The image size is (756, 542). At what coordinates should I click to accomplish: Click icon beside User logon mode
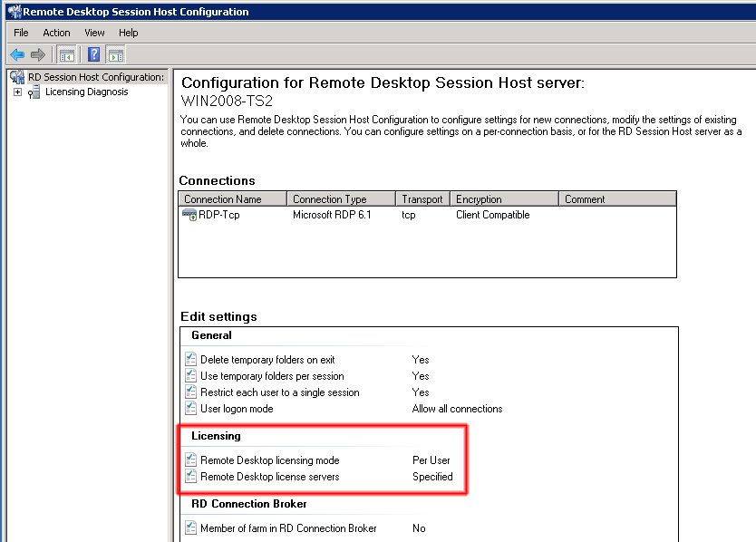191,409
